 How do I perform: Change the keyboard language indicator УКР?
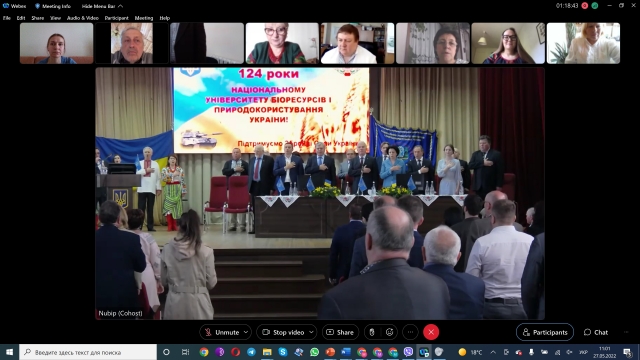pyautogui.click(x=583, y=352)
